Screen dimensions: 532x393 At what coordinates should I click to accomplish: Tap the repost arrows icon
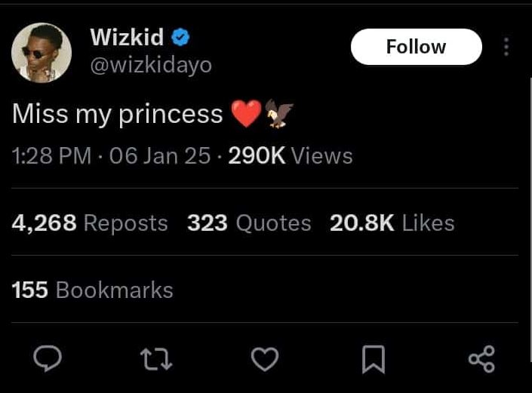pos(157,359)
